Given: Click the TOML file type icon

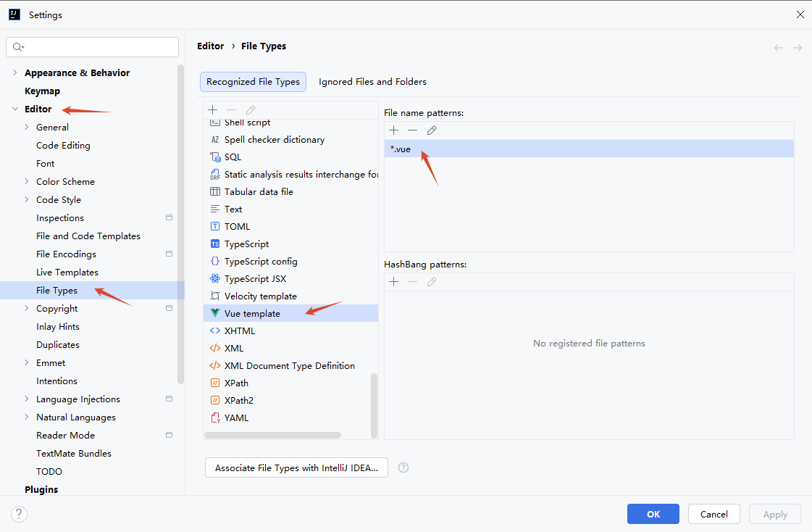Looking at the screenshot, I should coord(215,226).
